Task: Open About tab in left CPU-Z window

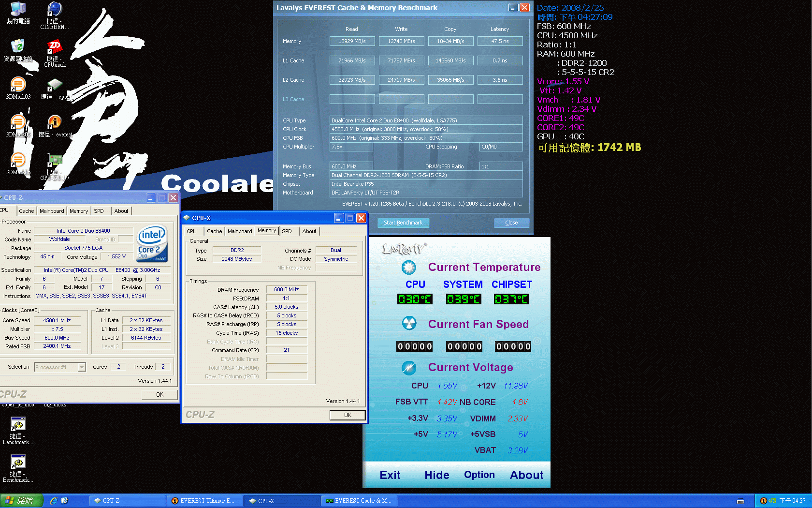Action: point(121,211)
